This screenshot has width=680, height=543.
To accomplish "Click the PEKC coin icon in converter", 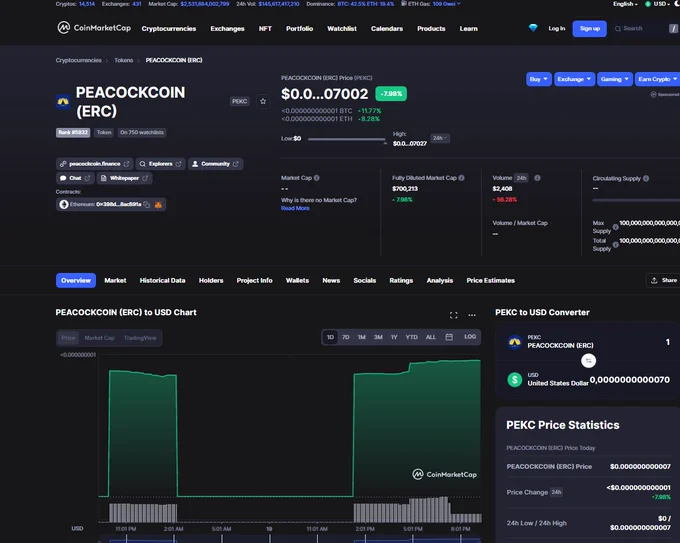I will tap(515, 342).
